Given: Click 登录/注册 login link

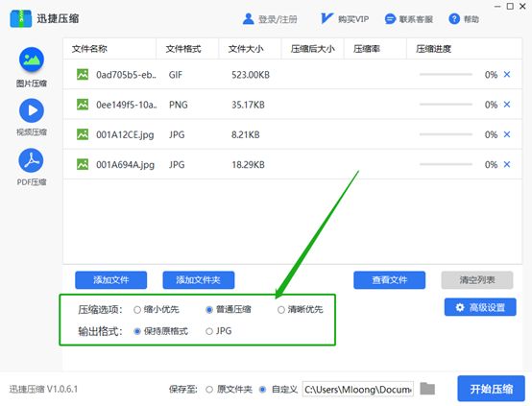Looking at the screenshot, I should point(278,19).
